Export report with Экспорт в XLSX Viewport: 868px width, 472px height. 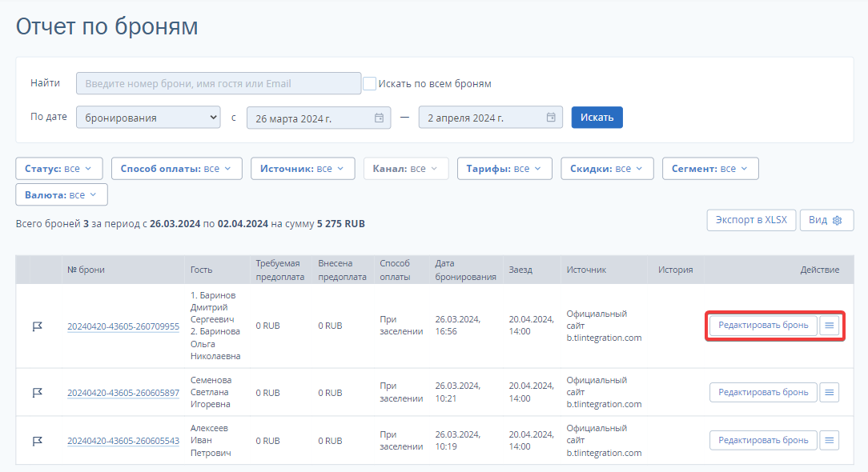751,220
